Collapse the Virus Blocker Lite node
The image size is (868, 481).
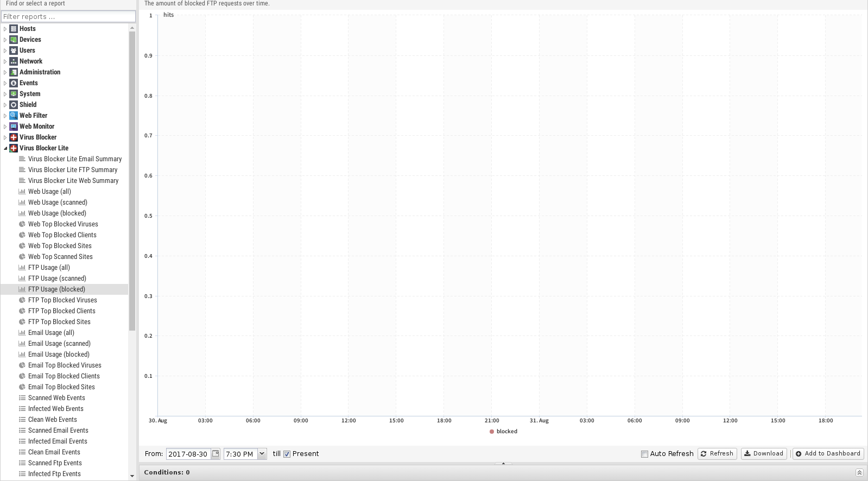click(5, 148)
